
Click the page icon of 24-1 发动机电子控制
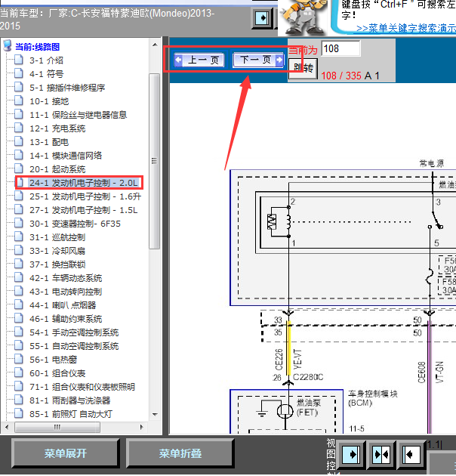click(x=20, y=182)
